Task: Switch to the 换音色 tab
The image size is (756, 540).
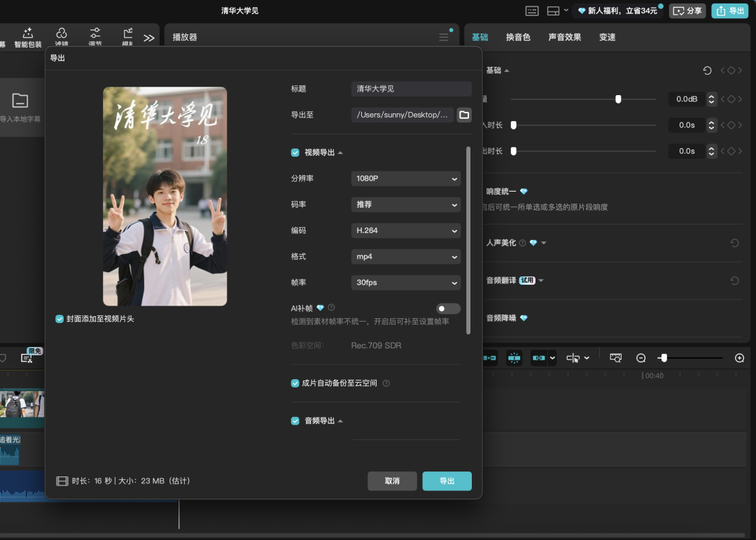Action: [x=518, y=37]
